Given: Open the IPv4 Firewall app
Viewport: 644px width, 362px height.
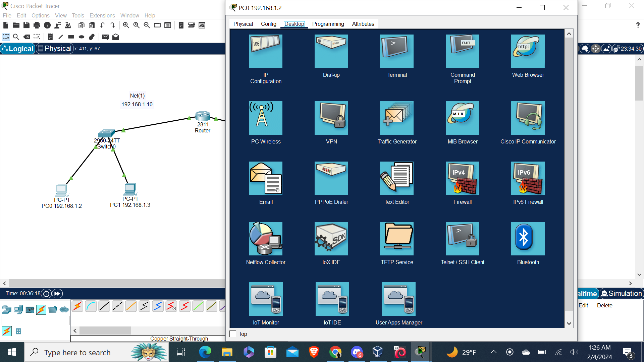Looking at the screenshot, I should [x=462, y=179].
